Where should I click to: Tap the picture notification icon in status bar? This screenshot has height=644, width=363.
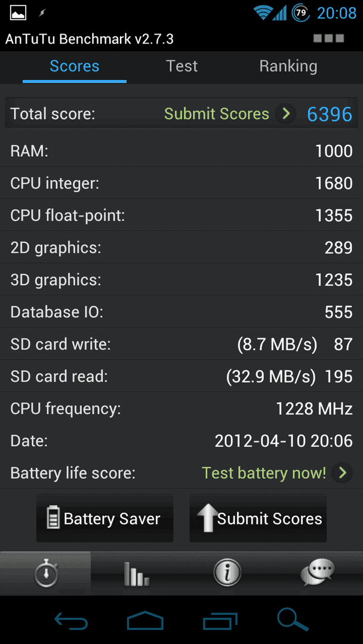tap(18, 13)
